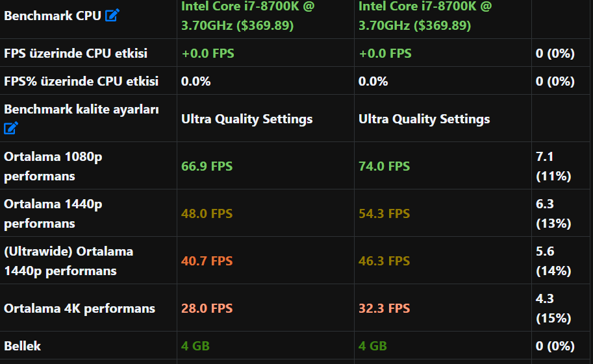
Task: Click the 74.0 FPS 1080p value
Action: (384, 166)
